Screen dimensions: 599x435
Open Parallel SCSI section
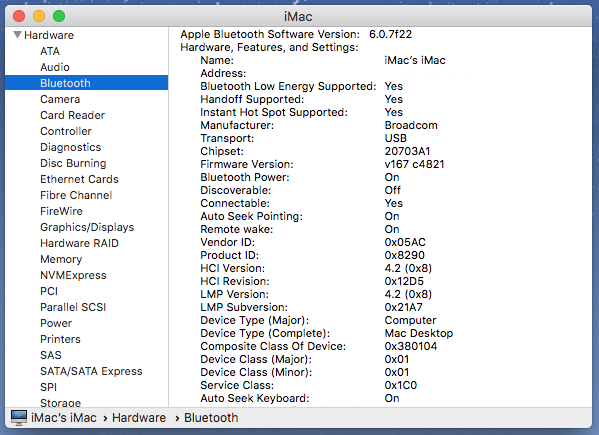pyautogui.click(x=73, y=307)
